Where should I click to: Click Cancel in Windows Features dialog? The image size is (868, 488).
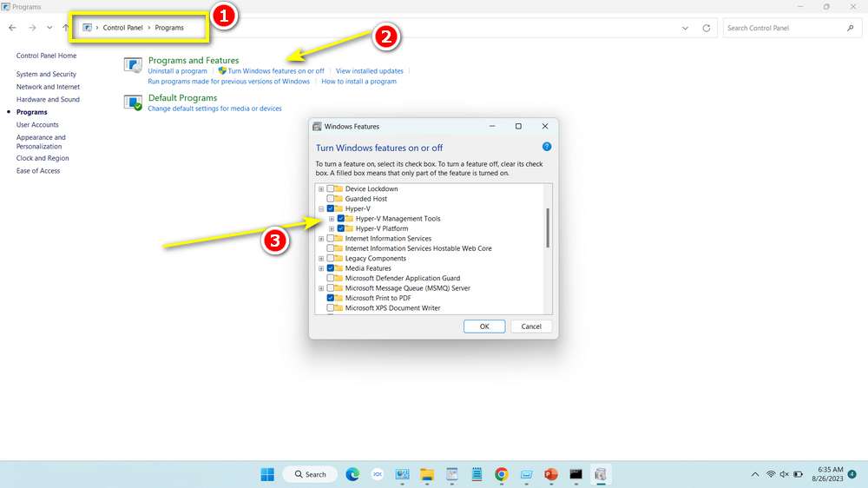pyautogui.click(x=531, y=326)
